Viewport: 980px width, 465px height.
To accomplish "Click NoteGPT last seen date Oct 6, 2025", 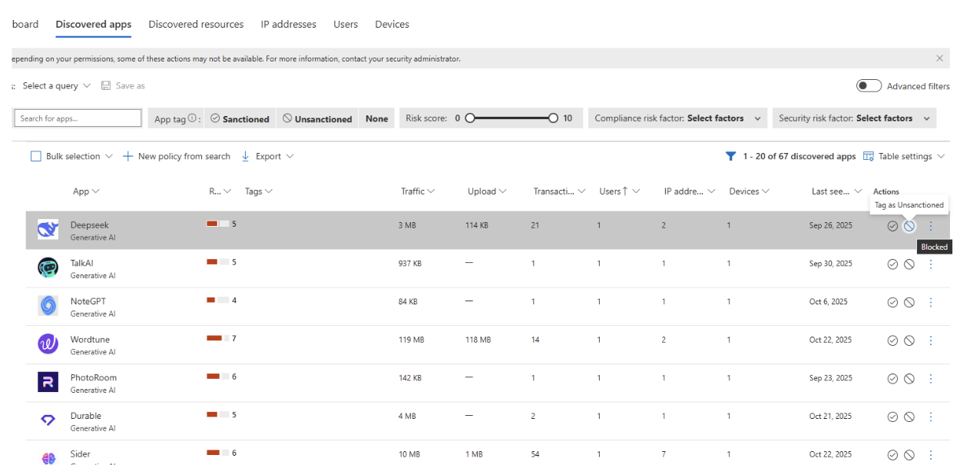I will (829, 302).
